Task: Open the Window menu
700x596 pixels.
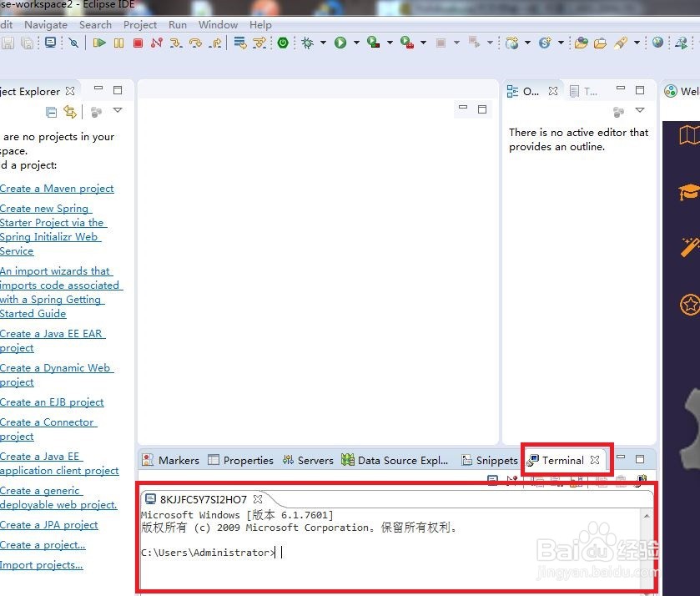Action: (x=218, y=25)
